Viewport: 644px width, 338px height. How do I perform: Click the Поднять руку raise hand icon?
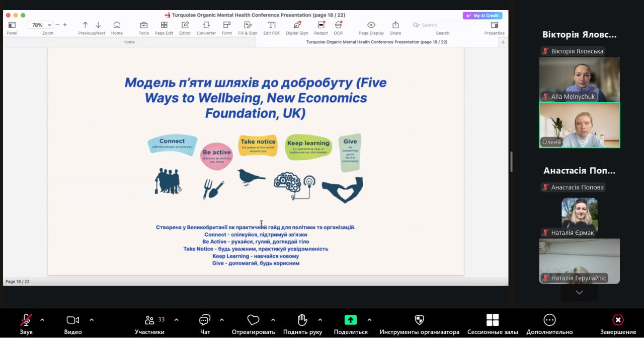coord(302,320)
